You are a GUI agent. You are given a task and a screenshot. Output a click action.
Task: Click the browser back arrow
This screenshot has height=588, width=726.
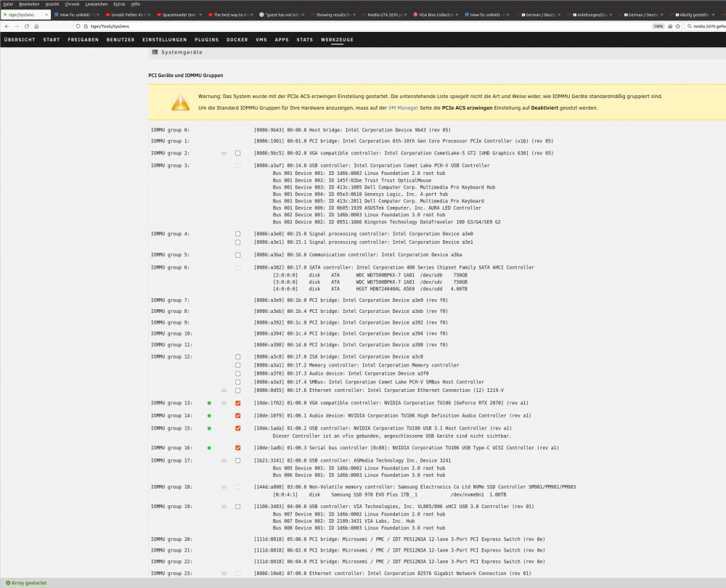pyautogui.click(x=7, y=26)
